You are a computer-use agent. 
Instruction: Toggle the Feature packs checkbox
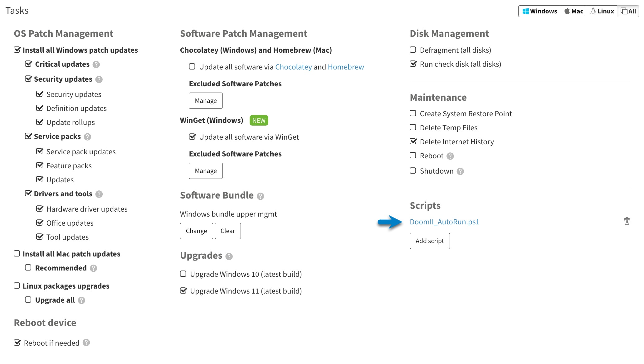point(40,165)
